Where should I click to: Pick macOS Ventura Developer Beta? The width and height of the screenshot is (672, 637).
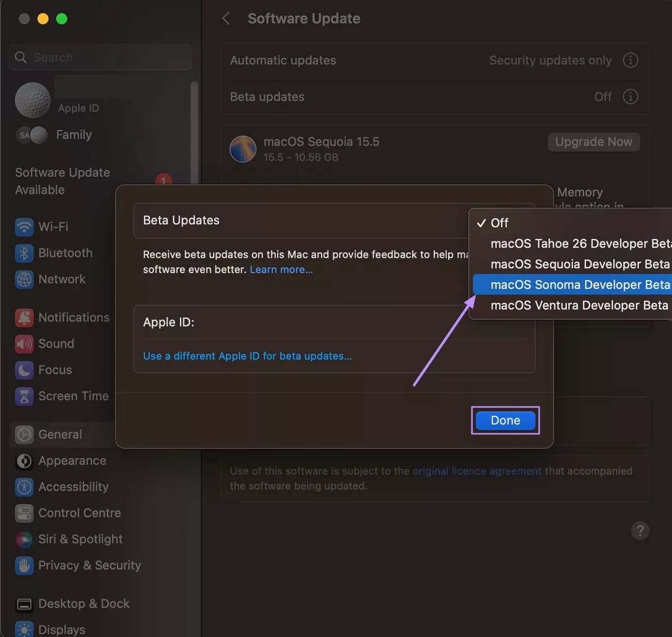point(572,306)
